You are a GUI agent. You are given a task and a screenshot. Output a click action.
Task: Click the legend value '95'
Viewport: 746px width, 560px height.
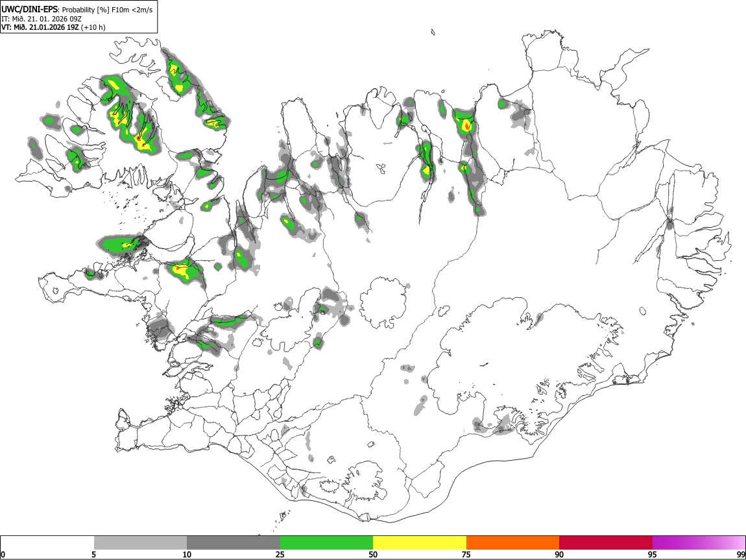[x=653, y=554]
